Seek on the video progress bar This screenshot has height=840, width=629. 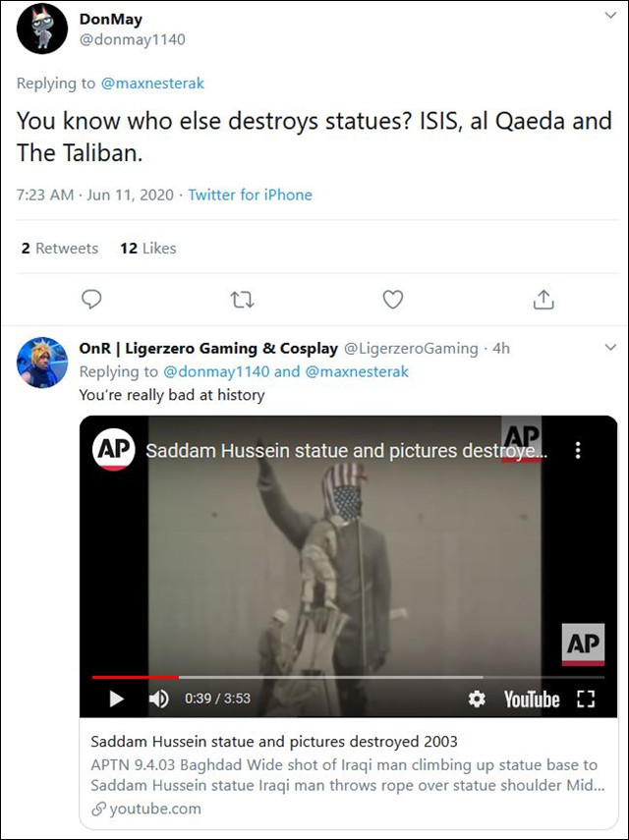tap(348, 677)
